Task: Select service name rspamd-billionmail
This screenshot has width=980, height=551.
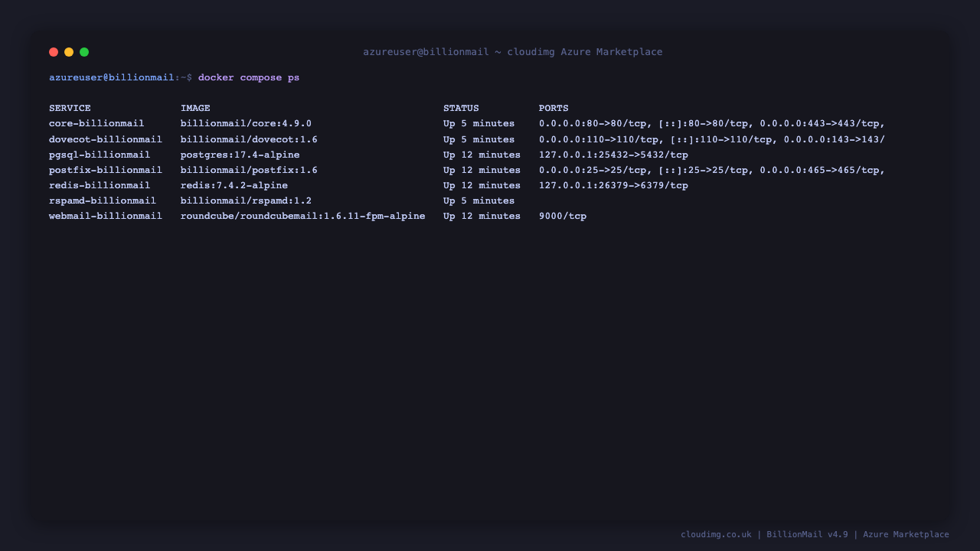Action: [103, 201]
